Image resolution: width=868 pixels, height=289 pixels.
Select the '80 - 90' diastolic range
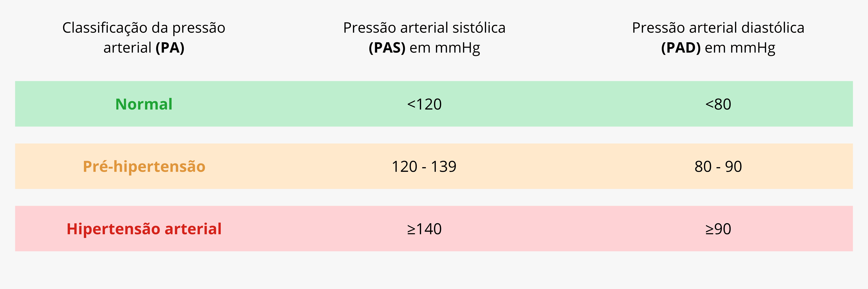718,167
